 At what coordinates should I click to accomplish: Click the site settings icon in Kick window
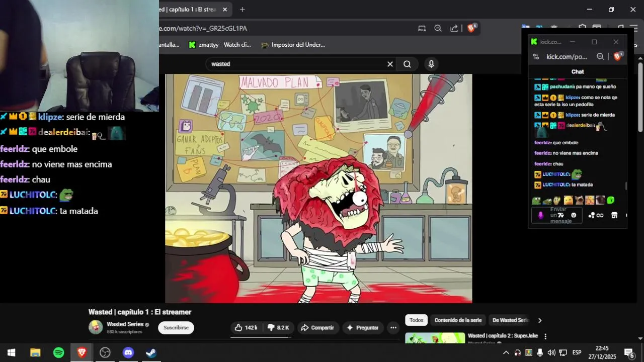(x=536, y=57)
